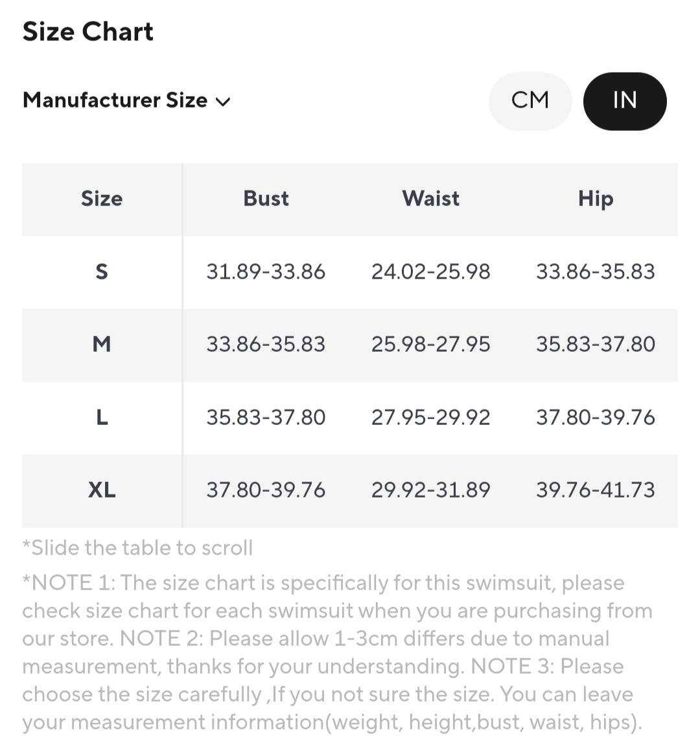Click waist value 29.92-31.89
This screenshot has height=756, width=700.
pyautogui.click(x=431, y=490)
